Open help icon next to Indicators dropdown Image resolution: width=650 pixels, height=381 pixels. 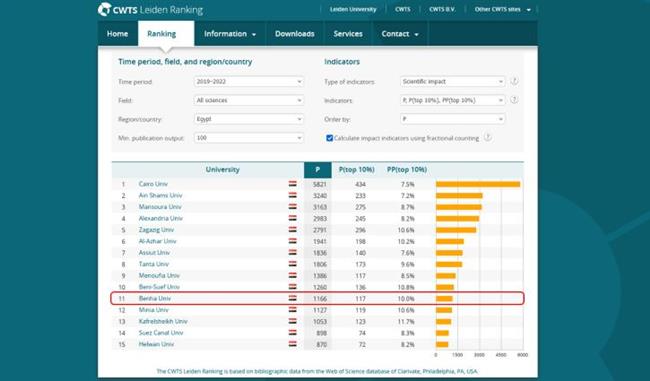click(514, 100)
